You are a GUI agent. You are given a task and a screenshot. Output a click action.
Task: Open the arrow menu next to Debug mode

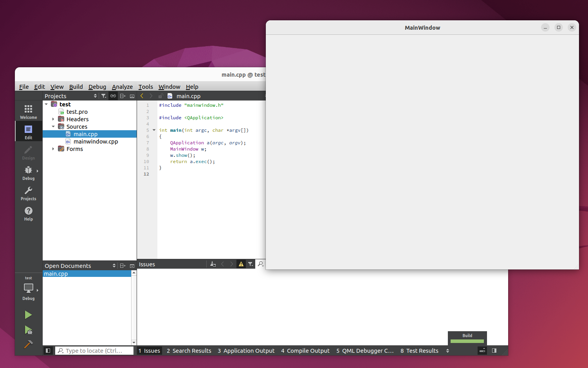[38, 171]
